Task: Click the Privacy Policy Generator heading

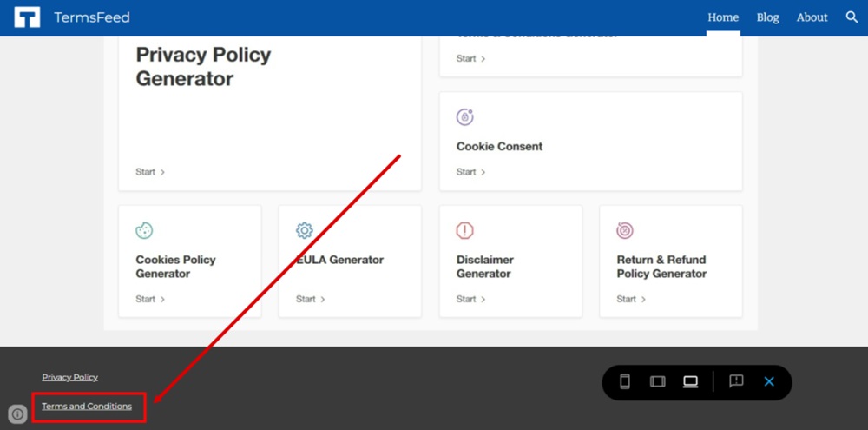Action: point(203,67)
